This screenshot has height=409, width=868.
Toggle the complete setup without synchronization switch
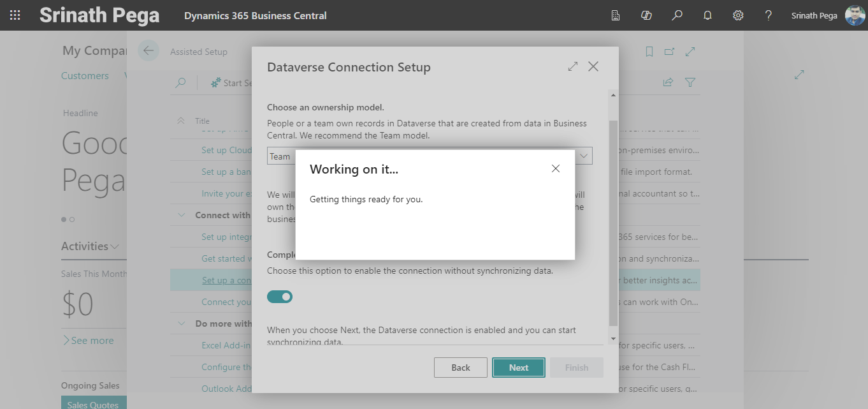point(280,297)
